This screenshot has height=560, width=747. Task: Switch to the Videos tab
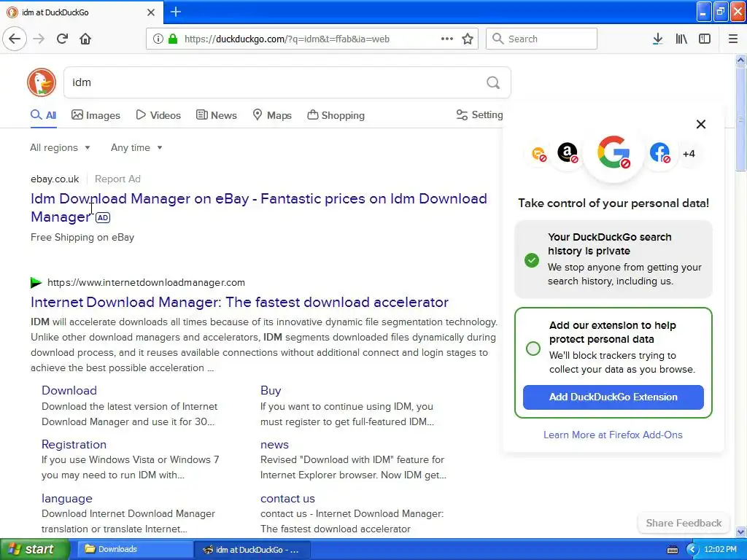[158, 115]
